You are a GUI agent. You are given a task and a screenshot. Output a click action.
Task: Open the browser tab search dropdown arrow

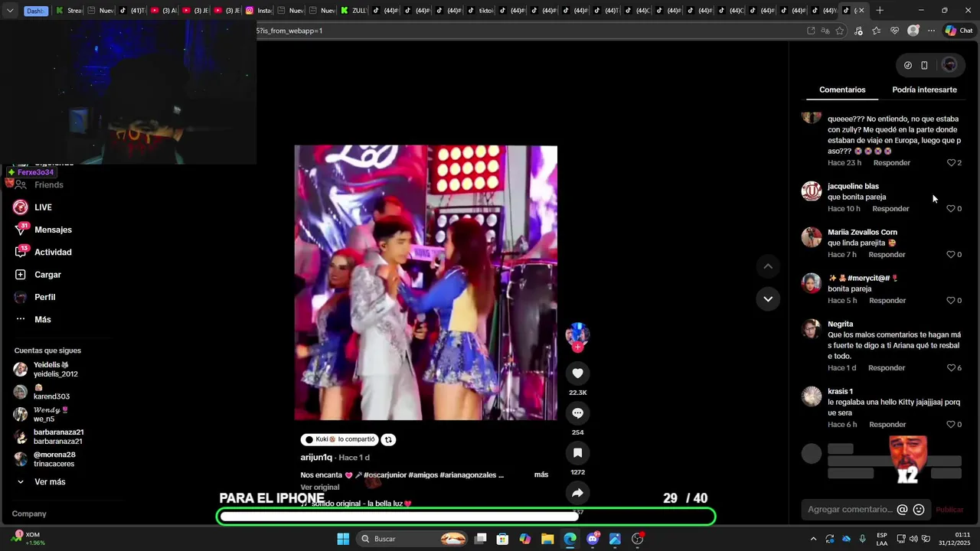pos(10,10)
